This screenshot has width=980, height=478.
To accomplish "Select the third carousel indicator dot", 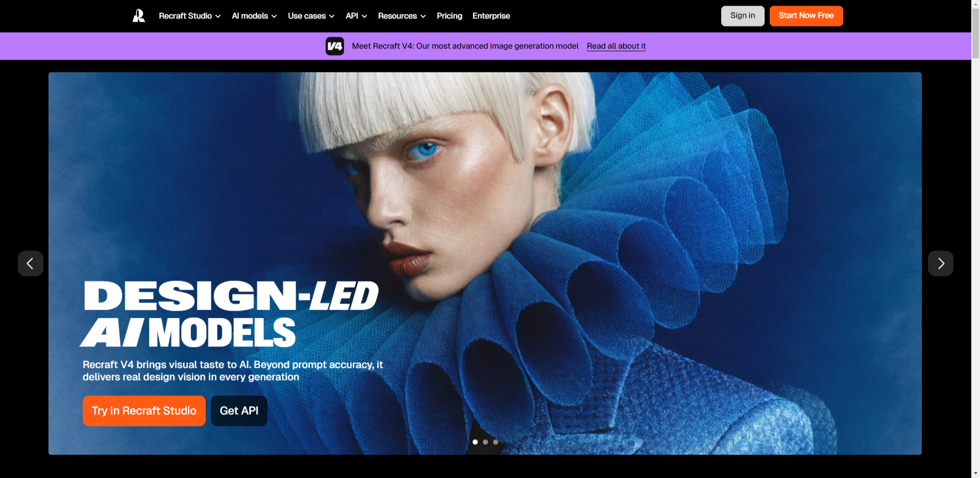I will (496, 442).
